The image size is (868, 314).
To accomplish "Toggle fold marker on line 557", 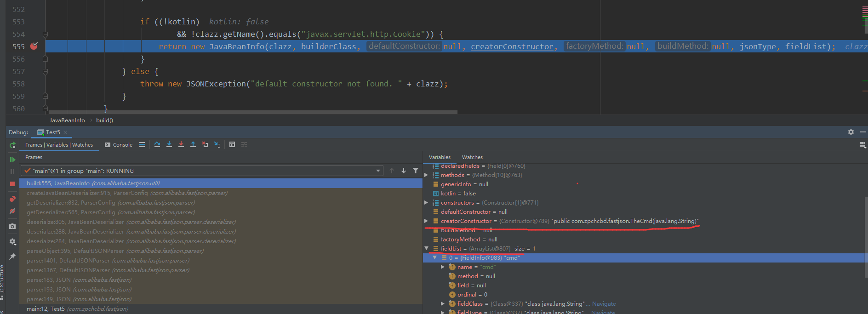I will coord(45,71).
